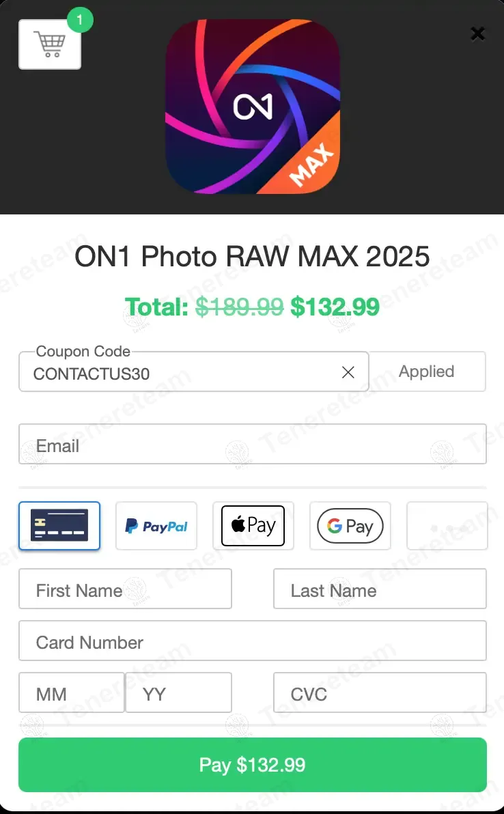Viewport: 504px width, 814px height.
Task: Click the Email input field
Action: click(x=253, y=445)
